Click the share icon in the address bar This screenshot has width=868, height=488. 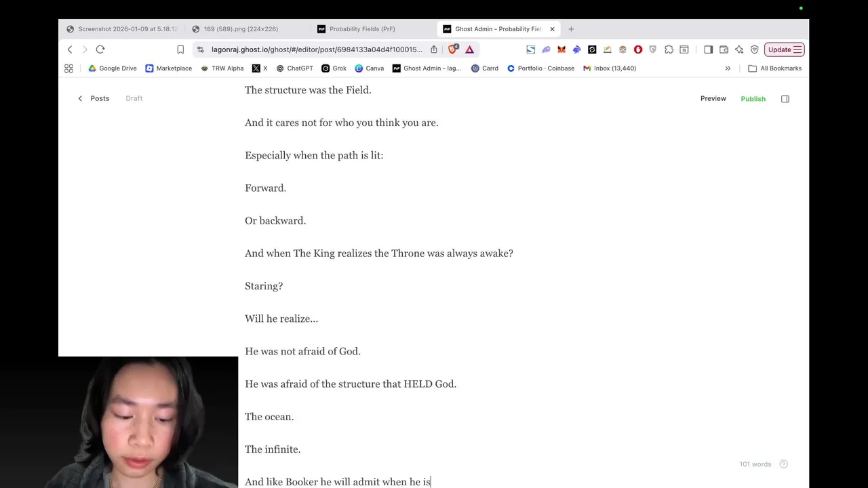pyautogui.click(x=434, y=49)
